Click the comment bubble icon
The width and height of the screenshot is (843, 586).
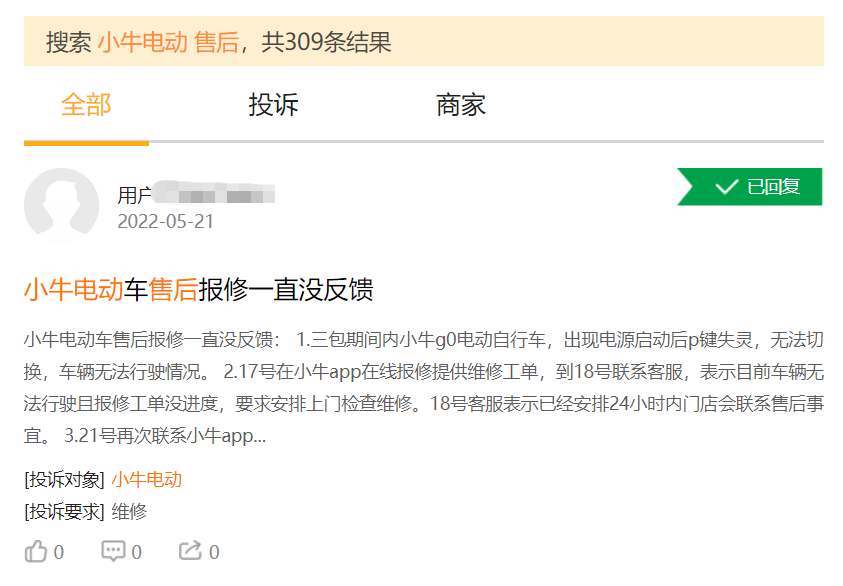[113, 552]
